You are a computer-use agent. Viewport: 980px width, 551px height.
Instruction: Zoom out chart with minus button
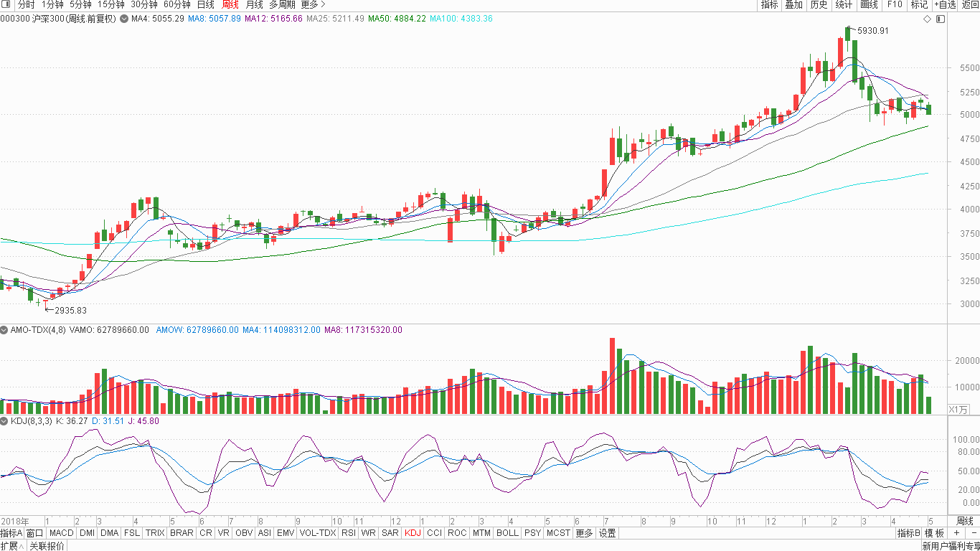pos(973,533)
